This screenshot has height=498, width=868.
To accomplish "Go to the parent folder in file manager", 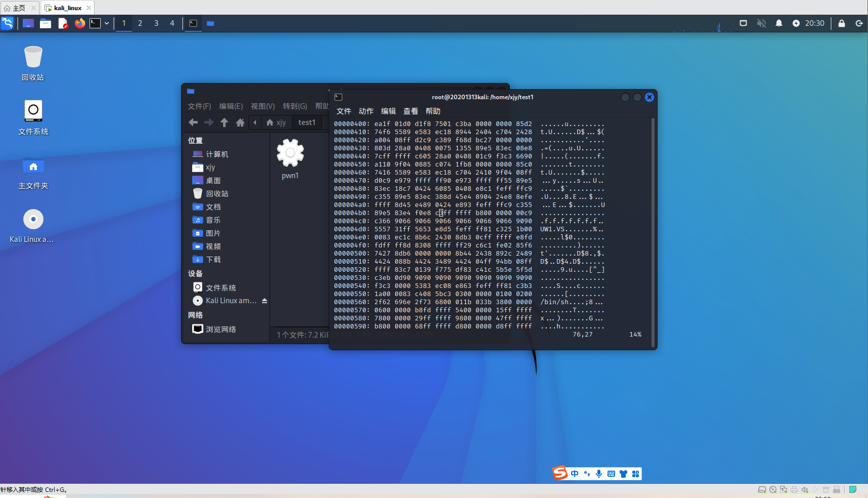I will coord(225,122).
